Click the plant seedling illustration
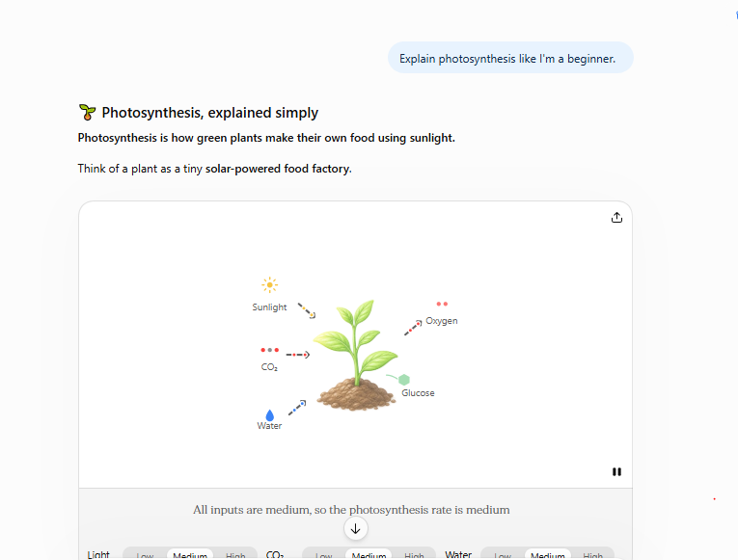 tap(356, 355)
